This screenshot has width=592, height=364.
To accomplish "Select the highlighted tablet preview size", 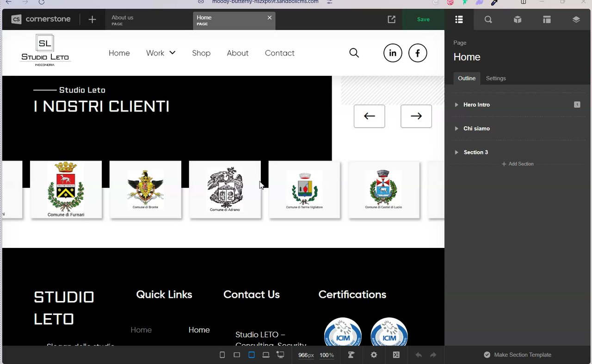I will click(252, 355).
